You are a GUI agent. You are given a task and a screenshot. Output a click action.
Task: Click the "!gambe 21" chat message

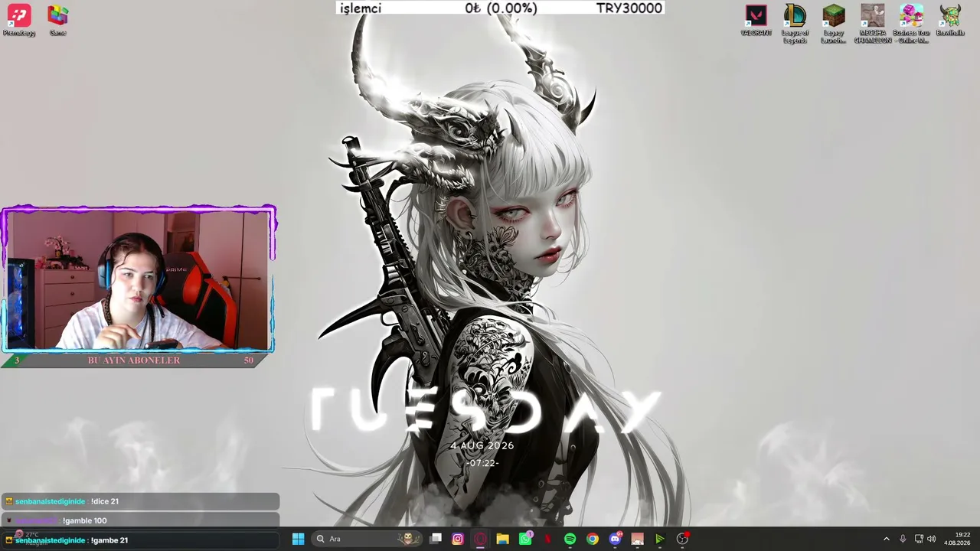click(109, 540)
